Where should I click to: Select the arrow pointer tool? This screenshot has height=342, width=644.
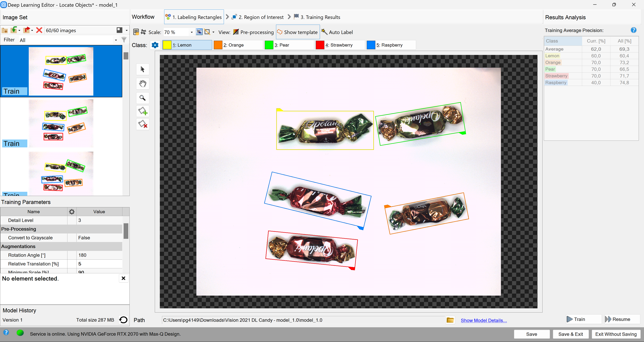click(143, 69)
